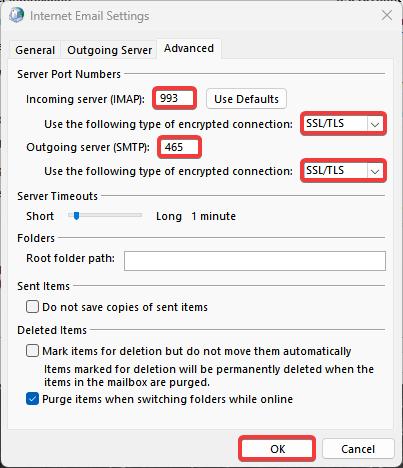Close the Internet Email Settings dialog
This screenshot has height=468, width=403.
tap(387, 15)
